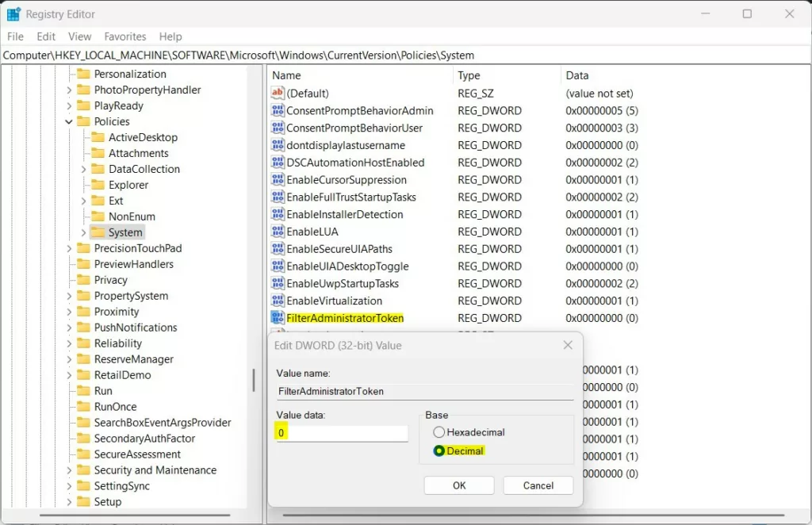The height and width of the screenshot is (525, 812).
Task: Expand the PhotoPropertyHandler tree node
Action: [x=69, y=90]
